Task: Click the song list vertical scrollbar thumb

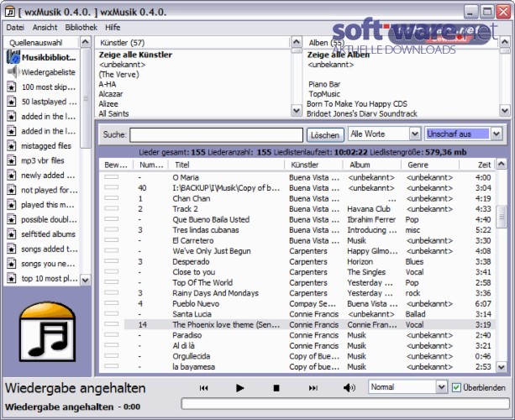Action: [502, 217]
